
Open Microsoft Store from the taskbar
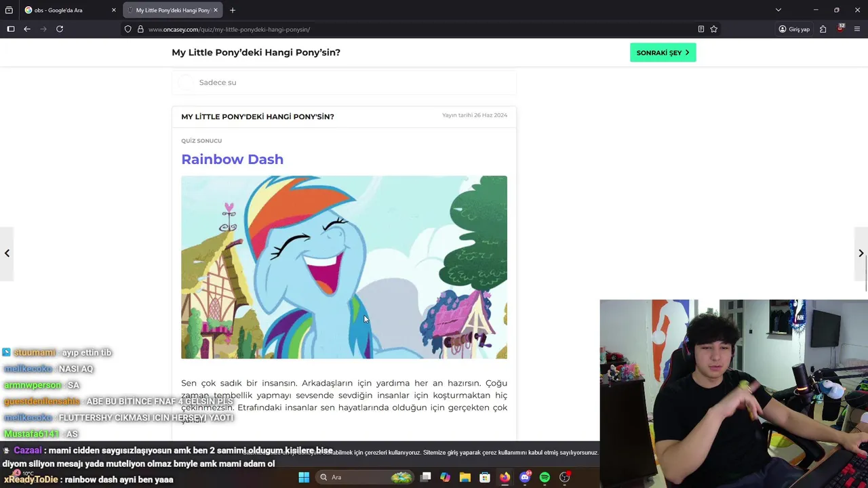[x=485, y=477]
